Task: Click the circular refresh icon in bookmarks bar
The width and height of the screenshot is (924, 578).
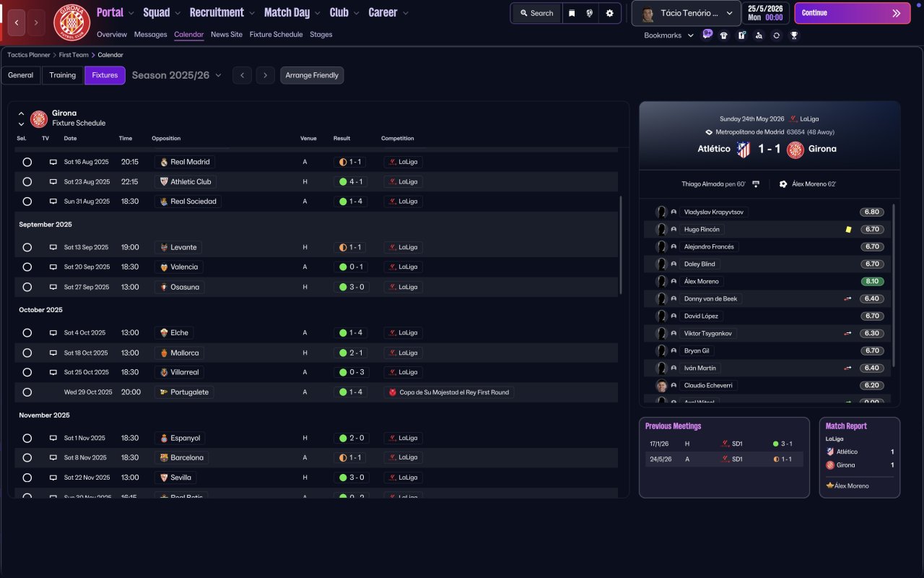Action: pos(776,35)
